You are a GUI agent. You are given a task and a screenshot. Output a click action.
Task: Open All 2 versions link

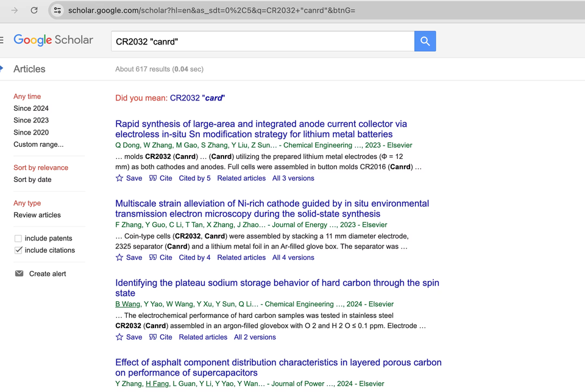pos(255,337)
